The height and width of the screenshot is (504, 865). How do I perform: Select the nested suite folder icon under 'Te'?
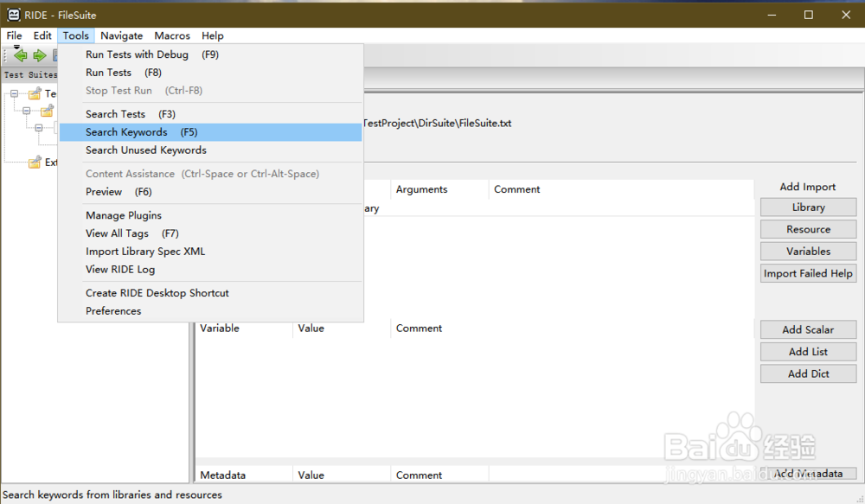47,112
